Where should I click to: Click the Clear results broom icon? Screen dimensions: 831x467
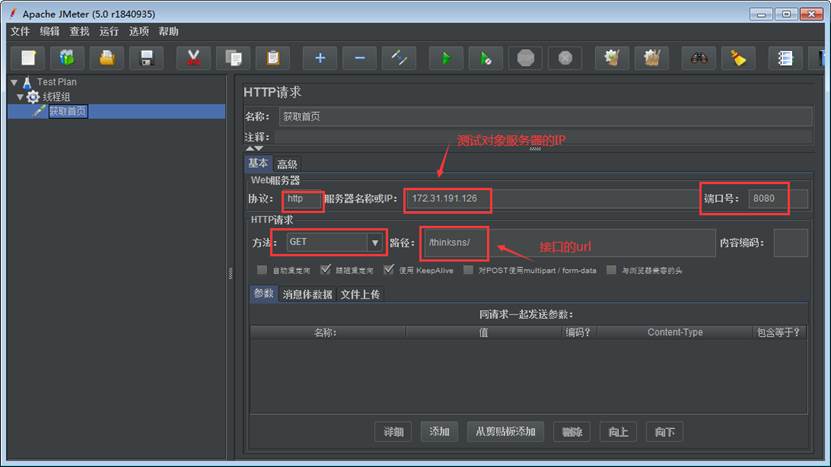point(612,58)
